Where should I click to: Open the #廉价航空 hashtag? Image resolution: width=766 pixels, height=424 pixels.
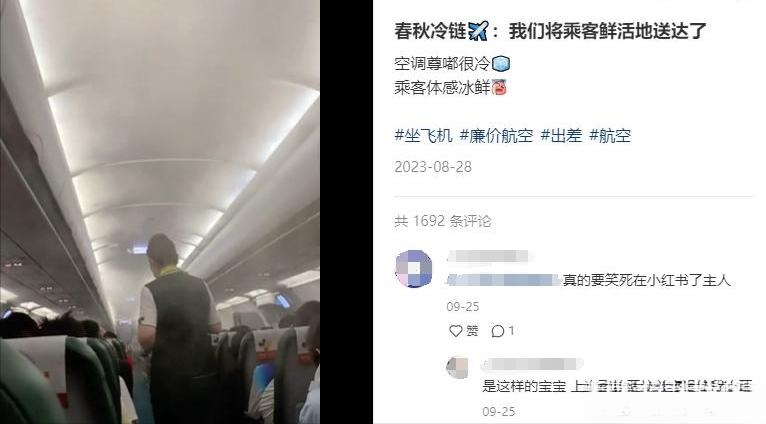click(496, 135)
